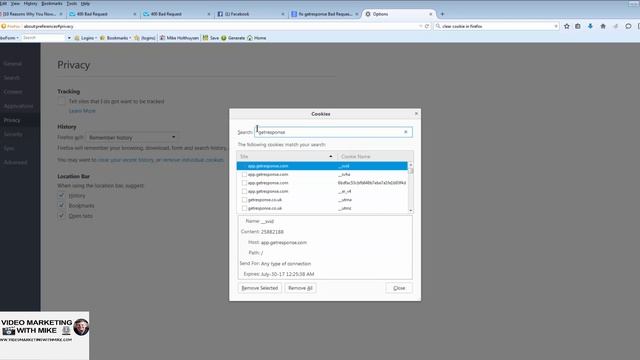Open the View menu
Screen dimensions: 640x360
tap(15, 3)
